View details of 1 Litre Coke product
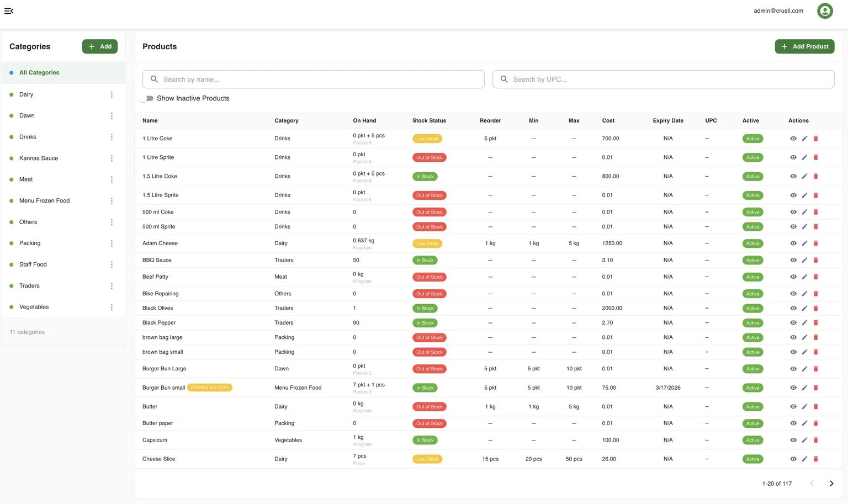Image resolution: width=848 pixels, height=504 pixels. tap(793, 139)
